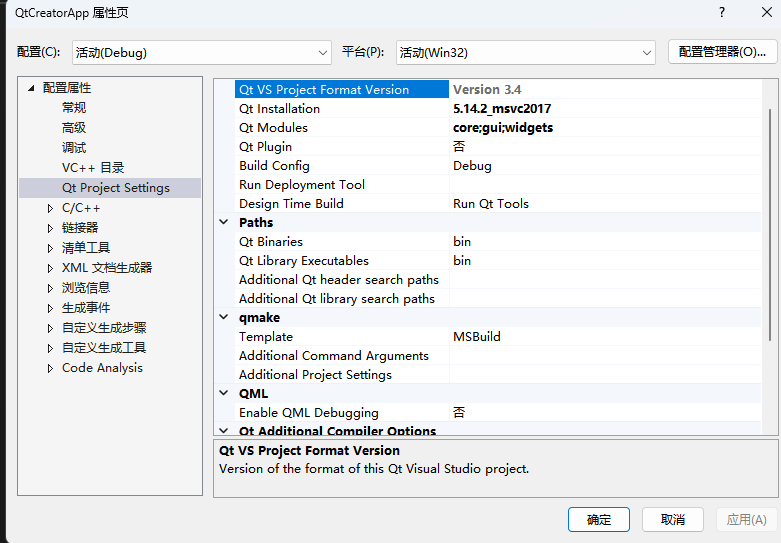The width and height of the screenshot is (781, 543).
Task: Close the QtCreatorApp properties dialog
Action: pos(767,12)
